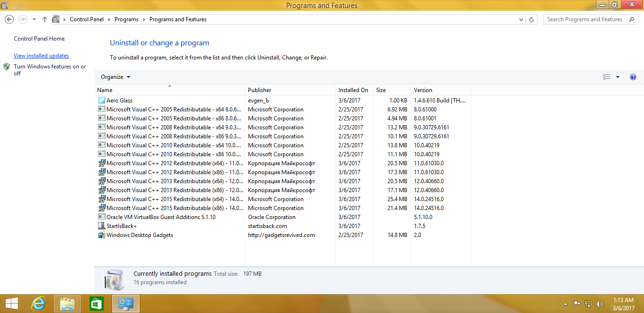Click the installed programs disc icon in details pane
The width and height of the screenshot is (644, 313).
click(115, 279)
